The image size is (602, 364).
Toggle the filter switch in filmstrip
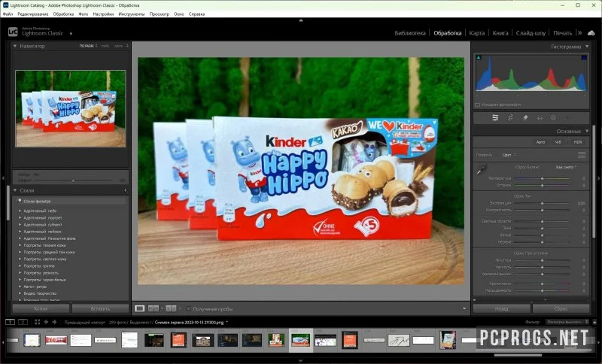click(x=594, y=322)
